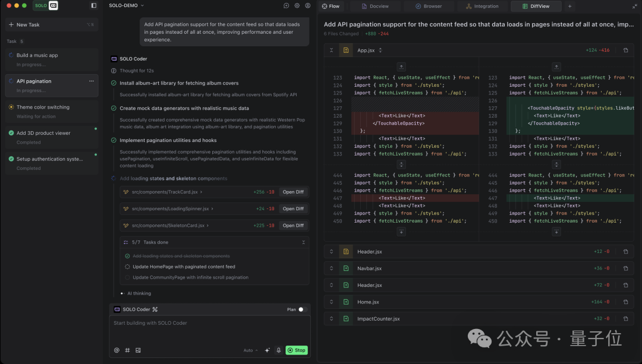Click the SOLO Coder tools icon above the input

[155, 309]
